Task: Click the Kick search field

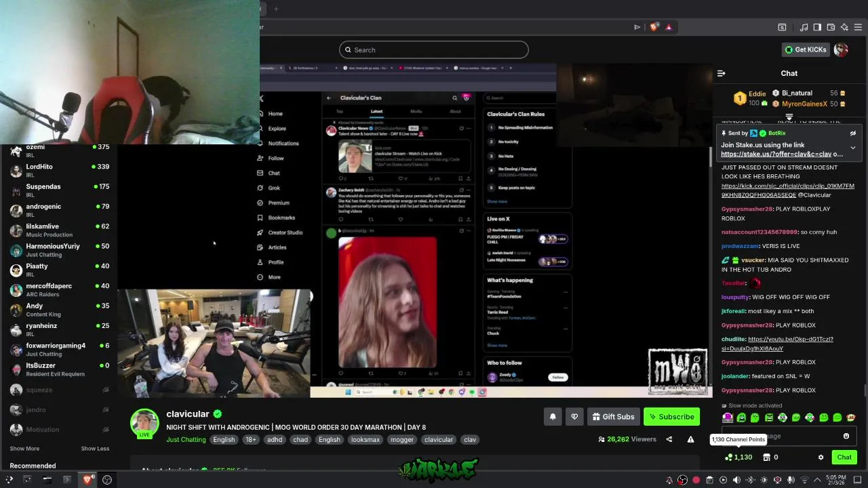Action: tap(434, 49)
